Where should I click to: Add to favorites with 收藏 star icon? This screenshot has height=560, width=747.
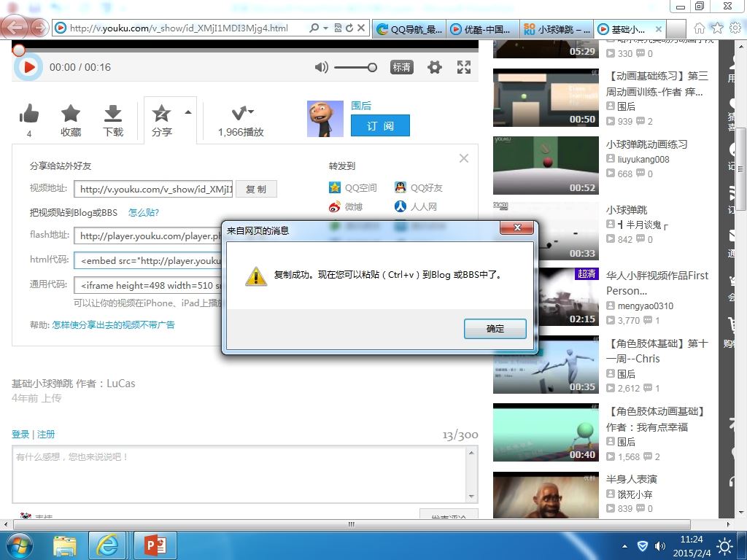pos(71,113)
